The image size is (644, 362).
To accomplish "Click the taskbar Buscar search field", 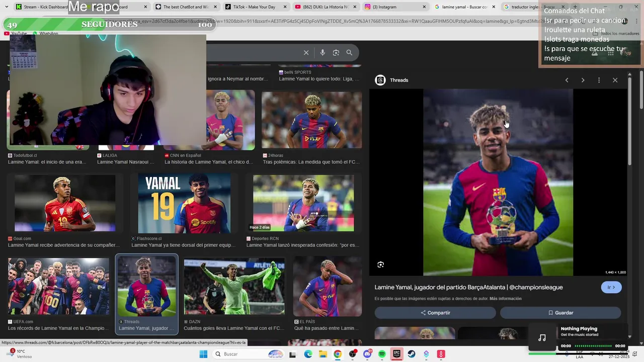I will pos(249,354).
